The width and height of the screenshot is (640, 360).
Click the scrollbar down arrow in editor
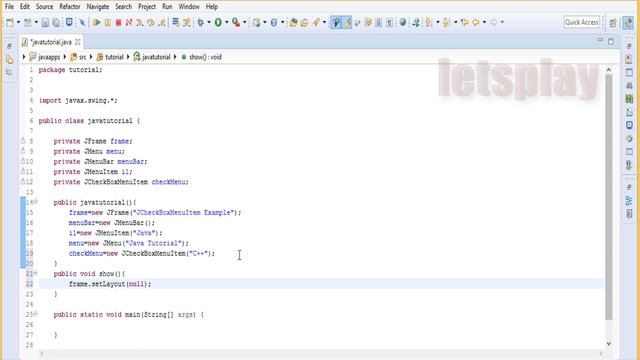click(x=609, y=344)
